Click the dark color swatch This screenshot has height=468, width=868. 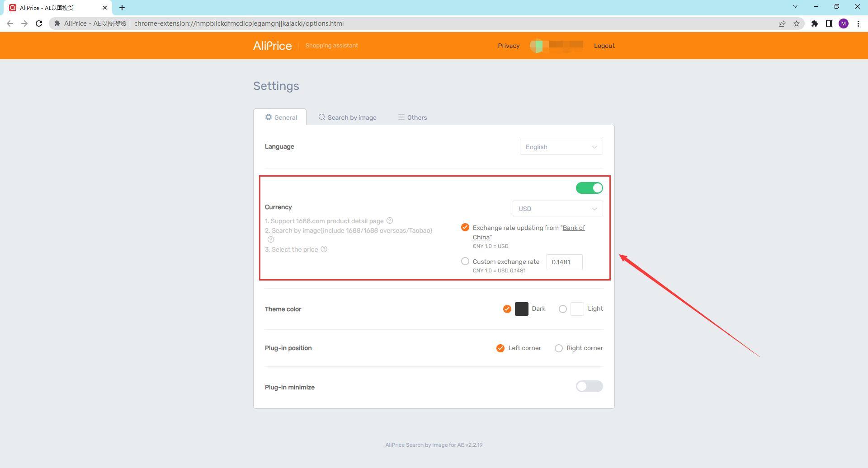(x=522, y=309)
